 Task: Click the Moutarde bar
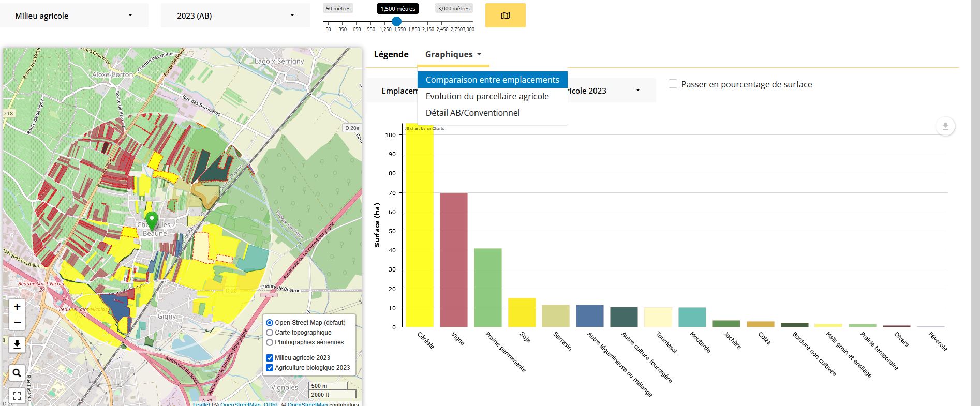692,317
